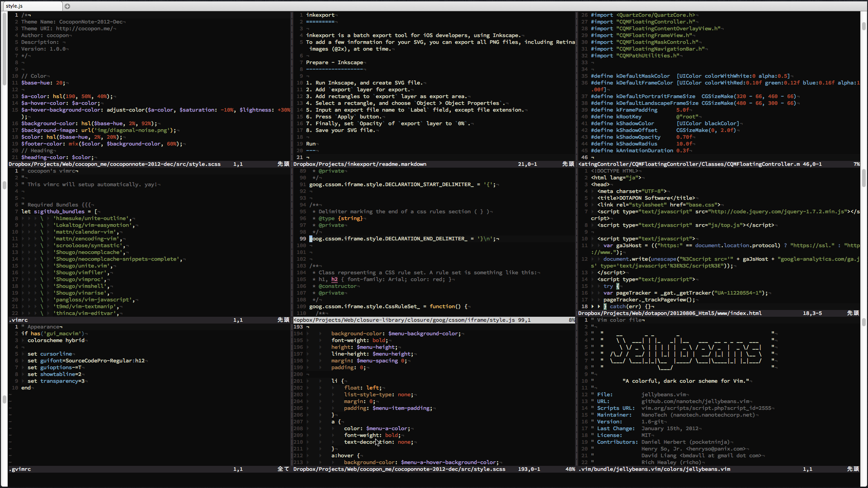Click the '#define kShadowOpacity 0.70f' line
Screen dimensions: 868x488
point(642,137)
